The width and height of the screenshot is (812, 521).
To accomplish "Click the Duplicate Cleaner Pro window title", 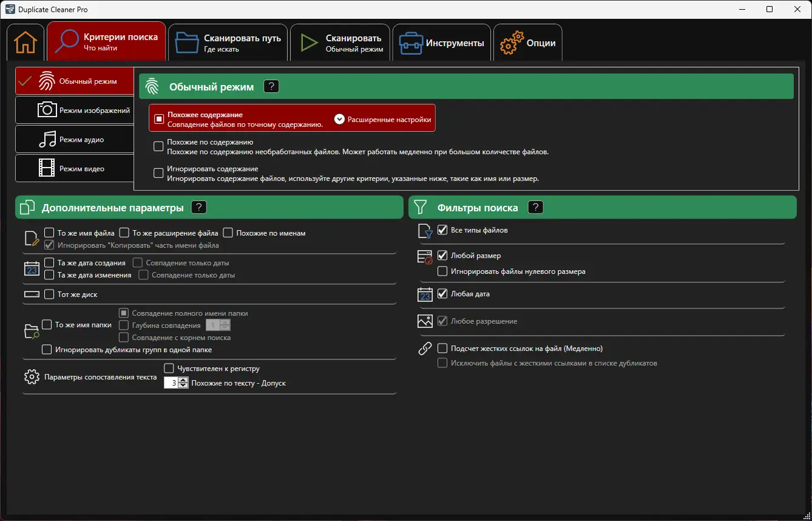I will tap(53, 9).
